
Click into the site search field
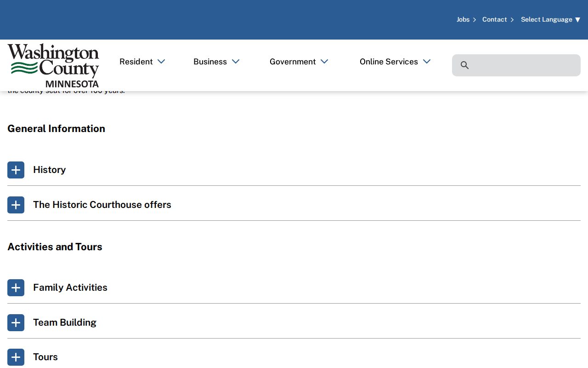[516, 65]
